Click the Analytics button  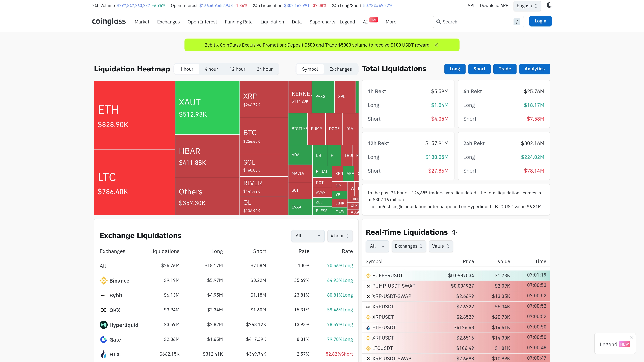(x=534, y=69)
